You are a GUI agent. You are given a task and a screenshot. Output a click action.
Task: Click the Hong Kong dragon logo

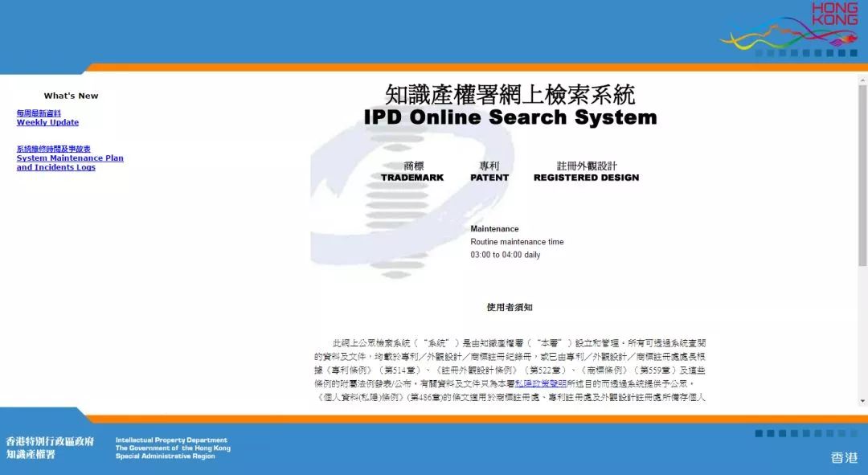tap(790, 29)
